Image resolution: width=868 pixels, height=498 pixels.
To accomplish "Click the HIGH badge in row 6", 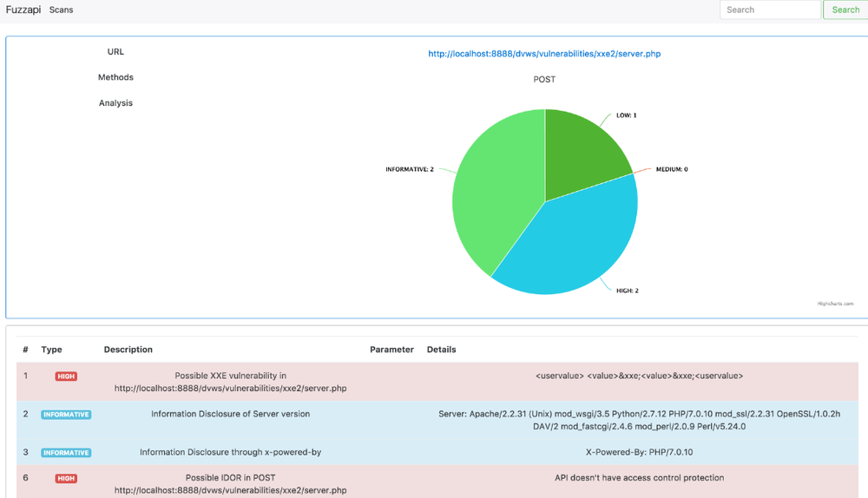I will click(x=66, y=478).
